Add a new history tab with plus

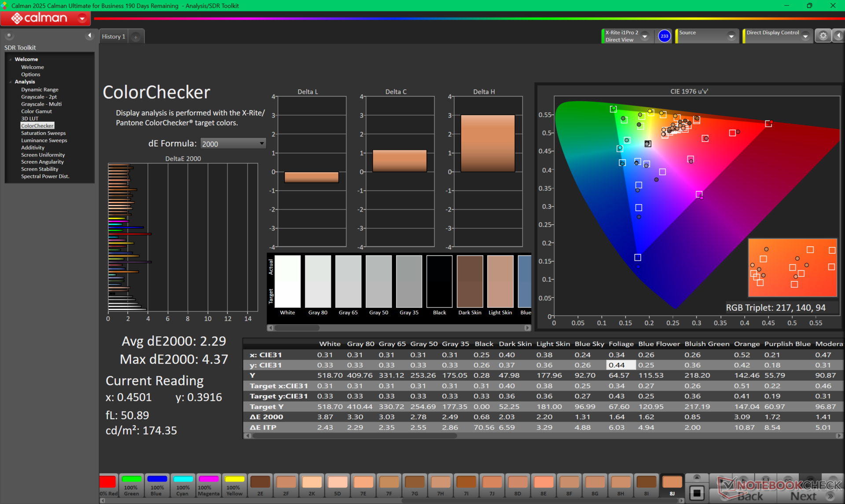tap(136, 37)
